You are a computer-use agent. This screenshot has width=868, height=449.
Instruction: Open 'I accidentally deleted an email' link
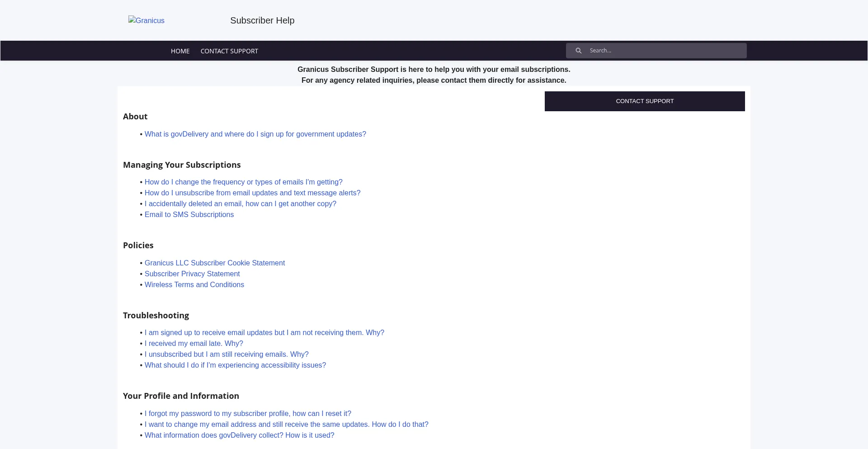(241, 204)
